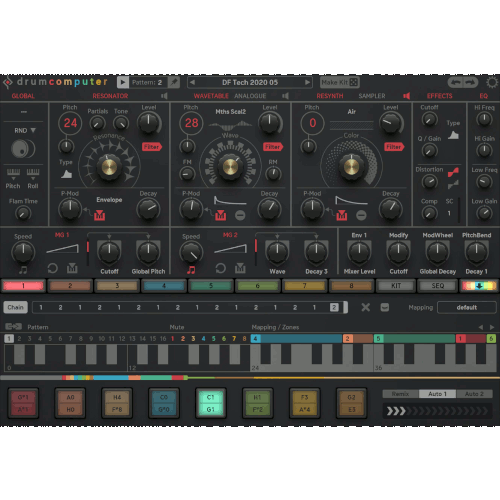The width and height of the screenshot is (500, 500).
Task: Click the MG 2 retrigger loop icon
Action: click(x=220, y=268)
